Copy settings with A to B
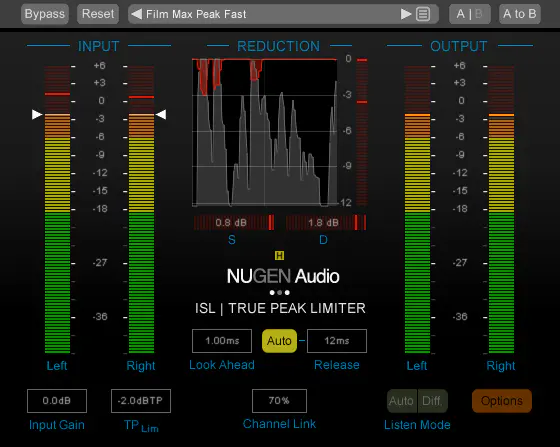 (x=520, y=14)
